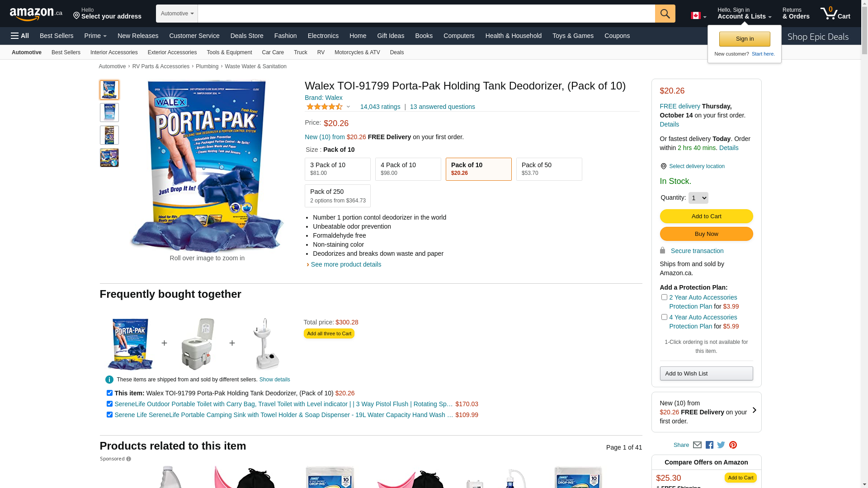The width and height of the screenshot is (868, 488).
Task: Share the product on Facebook
Action: pyautogui.click(x=709, y=445)
